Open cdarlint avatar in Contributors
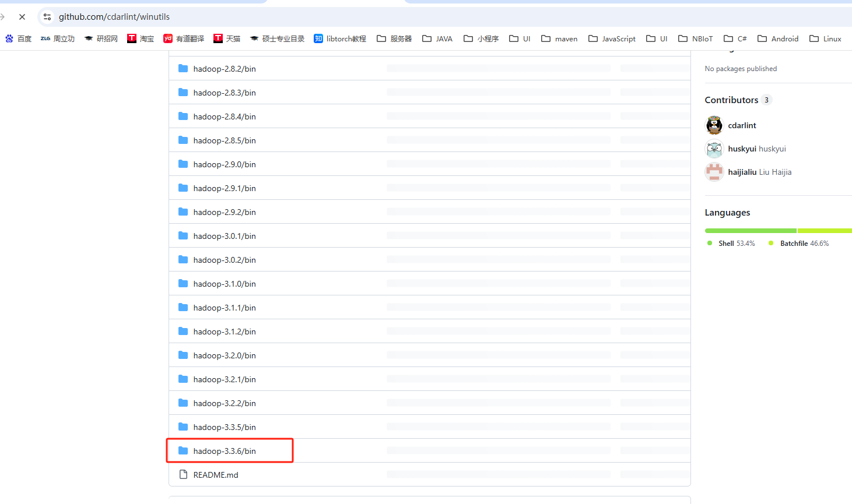The image size is (852, 504). (x=714, y=125)
